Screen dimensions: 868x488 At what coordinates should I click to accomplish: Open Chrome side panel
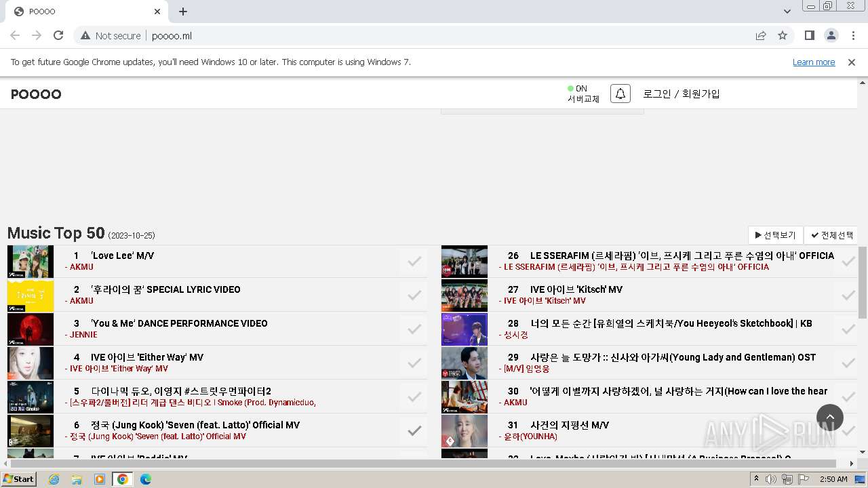point(809,35)
